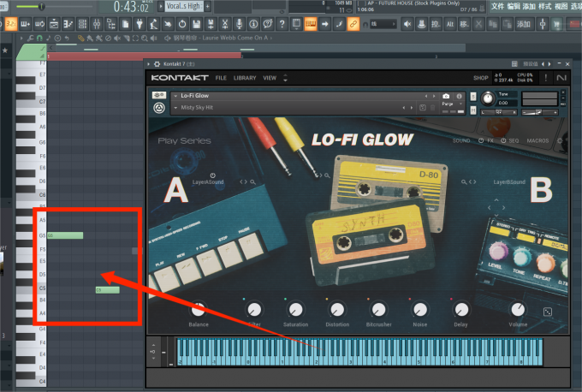Screen dimensions: 582x392
Task: Click the question mark help icon
Action: tap(282, 24)
